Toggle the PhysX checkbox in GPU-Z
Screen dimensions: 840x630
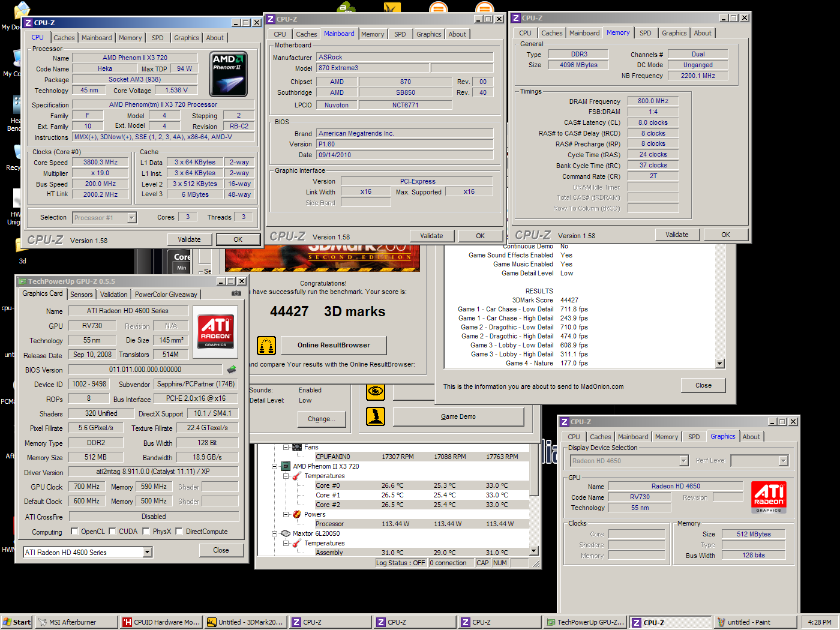tap(146, 532)
